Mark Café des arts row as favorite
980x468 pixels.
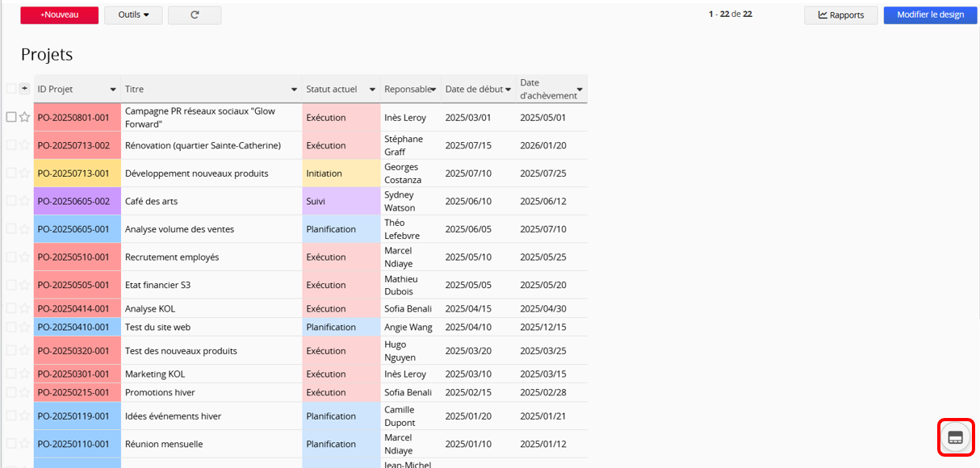tap(24, 201)
